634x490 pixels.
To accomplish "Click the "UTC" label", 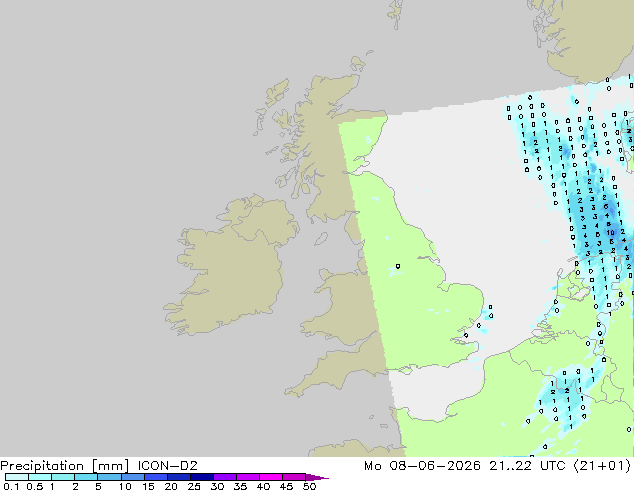I will (x=553, y=466).
